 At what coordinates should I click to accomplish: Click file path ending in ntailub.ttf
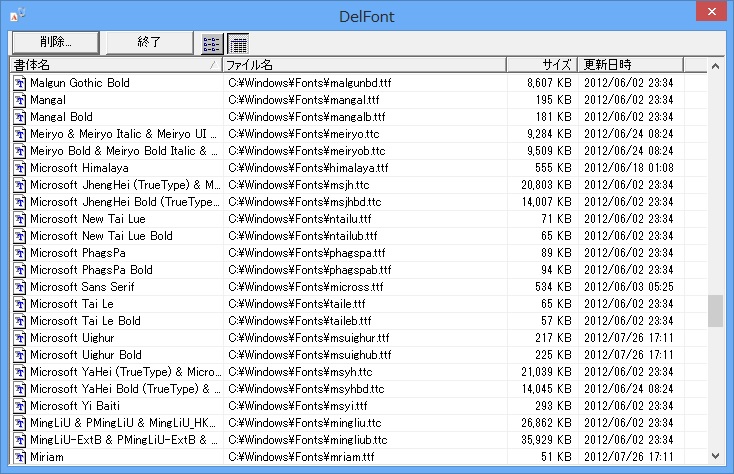tap(303, 236)
